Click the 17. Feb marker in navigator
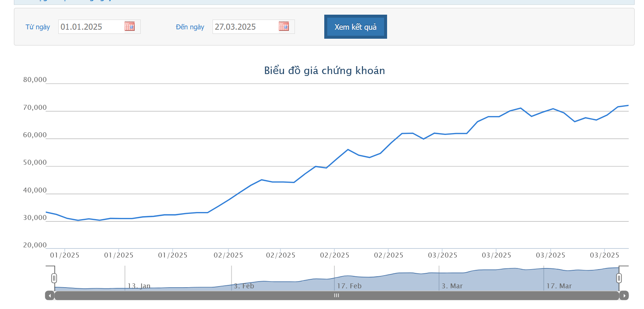The width and height of the screenshot is (644, 309). [x=349, y=286]
